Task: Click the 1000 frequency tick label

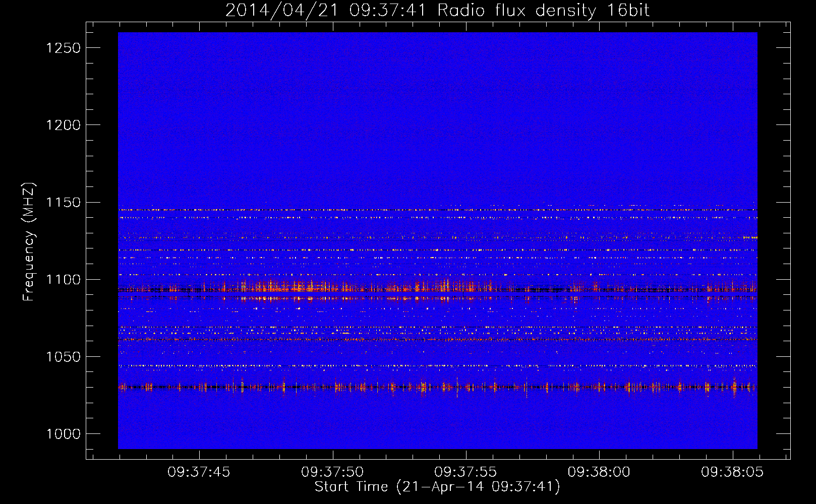Action: coord(63,434)
